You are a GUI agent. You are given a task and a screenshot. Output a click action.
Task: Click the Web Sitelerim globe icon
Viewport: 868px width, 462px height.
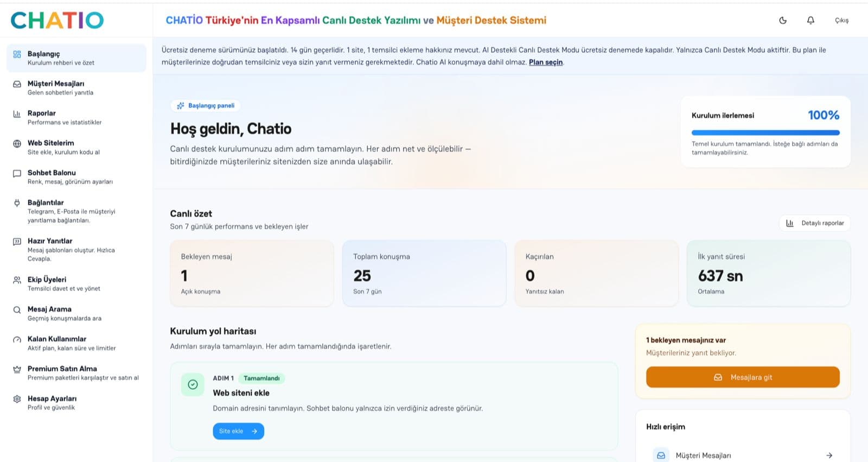pos(17,144)
